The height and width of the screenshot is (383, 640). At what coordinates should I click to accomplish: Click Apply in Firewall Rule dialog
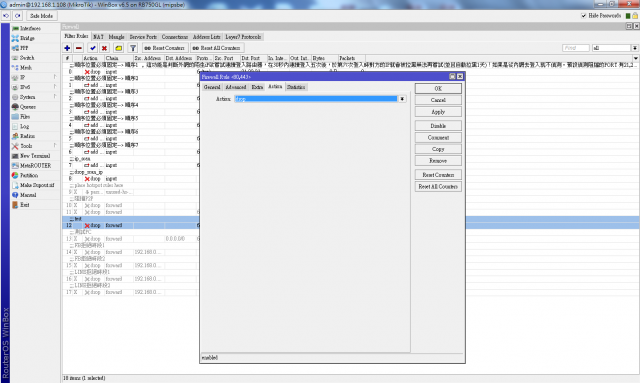coord(438,112)
